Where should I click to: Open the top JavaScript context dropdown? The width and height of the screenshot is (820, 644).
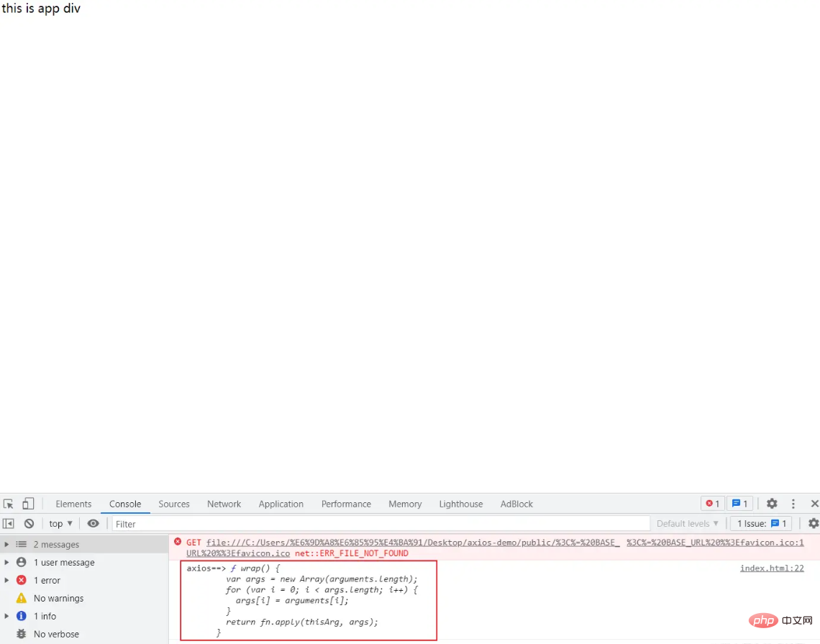(x=60, y=523)
